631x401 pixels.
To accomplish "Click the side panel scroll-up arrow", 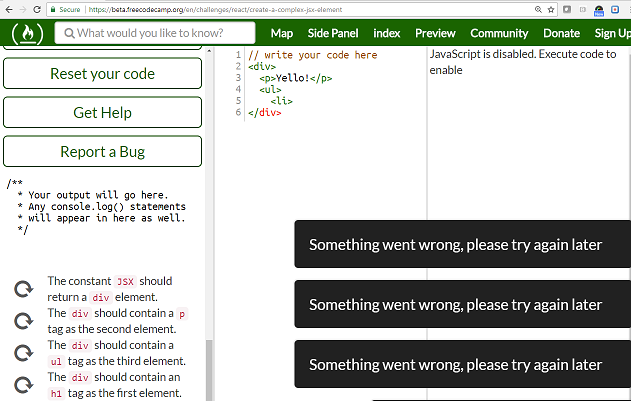I will coord(208,51).
